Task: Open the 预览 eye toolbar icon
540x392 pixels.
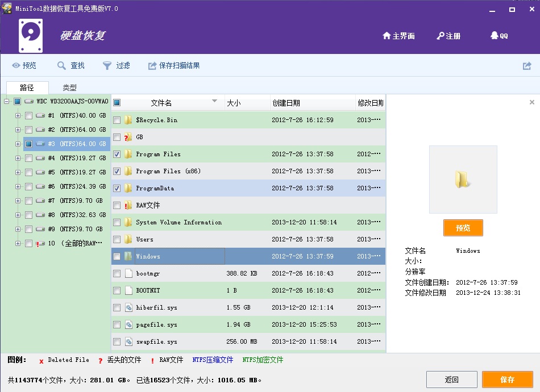Action: (16, 65)
